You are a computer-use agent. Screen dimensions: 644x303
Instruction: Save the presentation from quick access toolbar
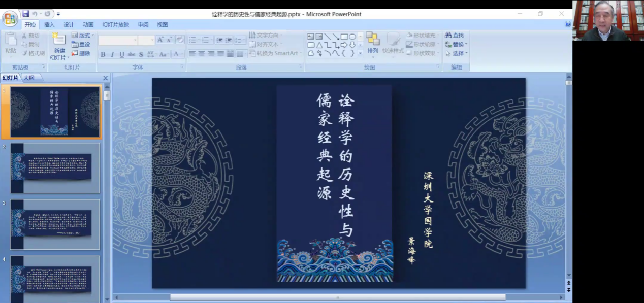25,14
